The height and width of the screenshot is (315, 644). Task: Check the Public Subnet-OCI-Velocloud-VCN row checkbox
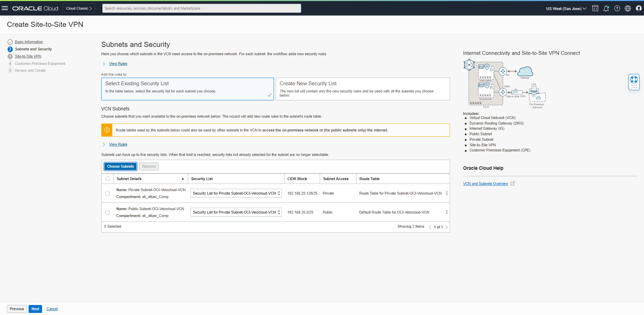click(108, 213)
